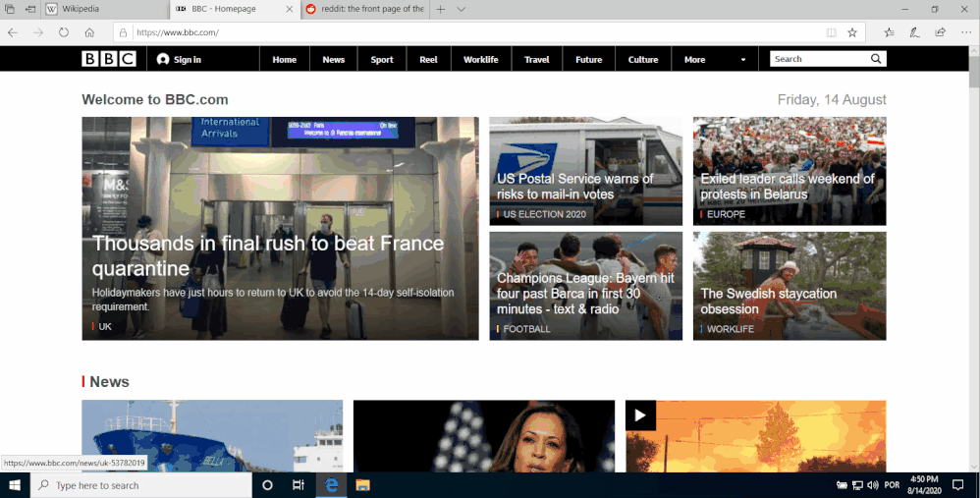The height and width of the screenshot is (498, 980).
Task: Open France quarantine lead story
Action: pos(268,255)
